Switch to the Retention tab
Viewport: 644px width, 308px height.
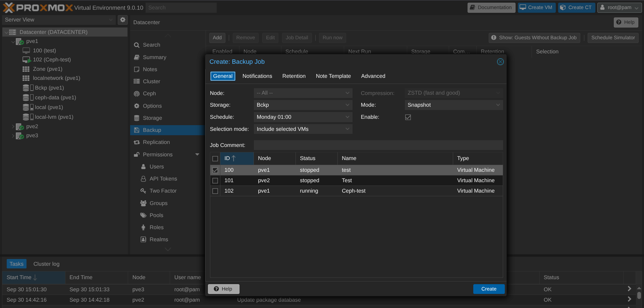click(294, 76)
